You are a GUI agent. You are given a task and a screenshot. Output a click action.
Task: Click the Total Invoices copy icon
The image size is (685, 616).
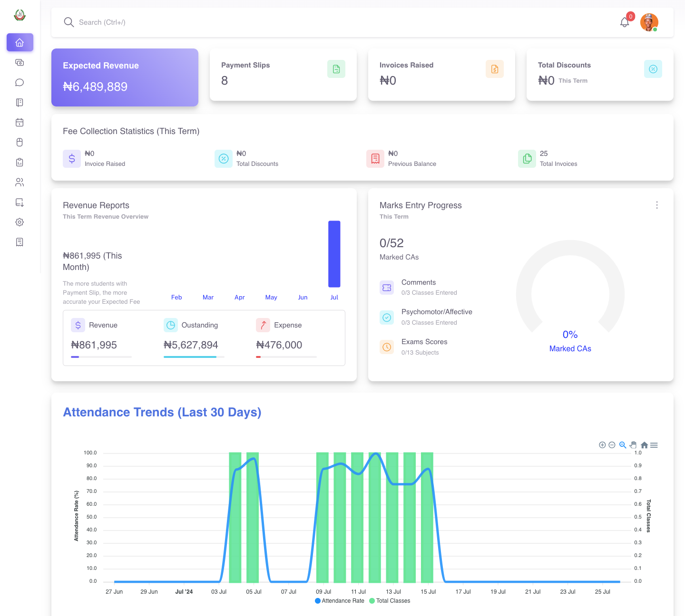coord(527,159)
